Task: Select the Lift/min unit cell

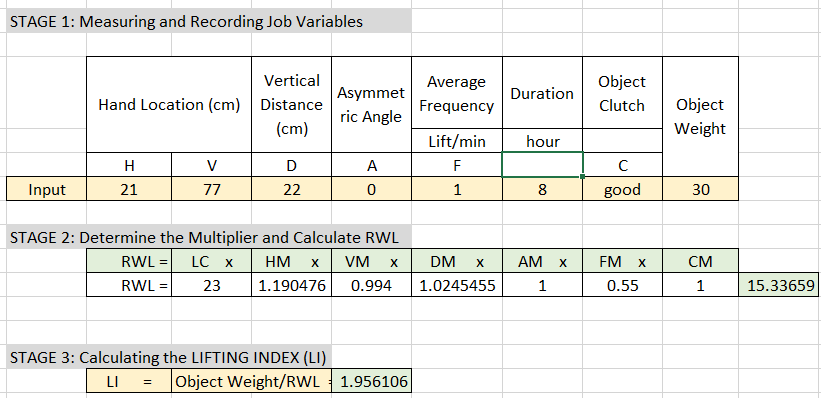Action: coord(457,141)
